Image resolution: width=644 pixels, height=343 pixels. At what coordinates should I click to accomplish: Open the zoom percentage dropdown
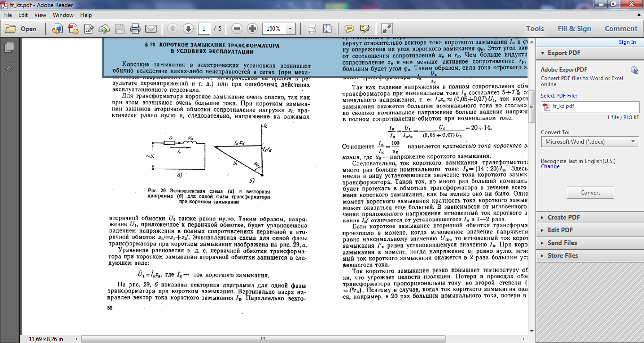tap(290, 29)
